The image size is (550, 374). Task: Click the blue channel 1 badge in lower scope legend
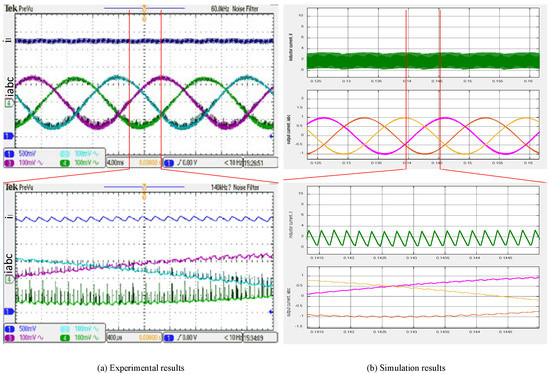tap(9, 329)
